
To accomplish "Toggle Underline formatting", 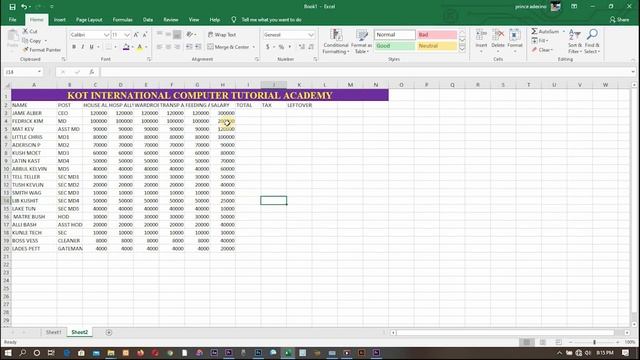I will [91, 47].
